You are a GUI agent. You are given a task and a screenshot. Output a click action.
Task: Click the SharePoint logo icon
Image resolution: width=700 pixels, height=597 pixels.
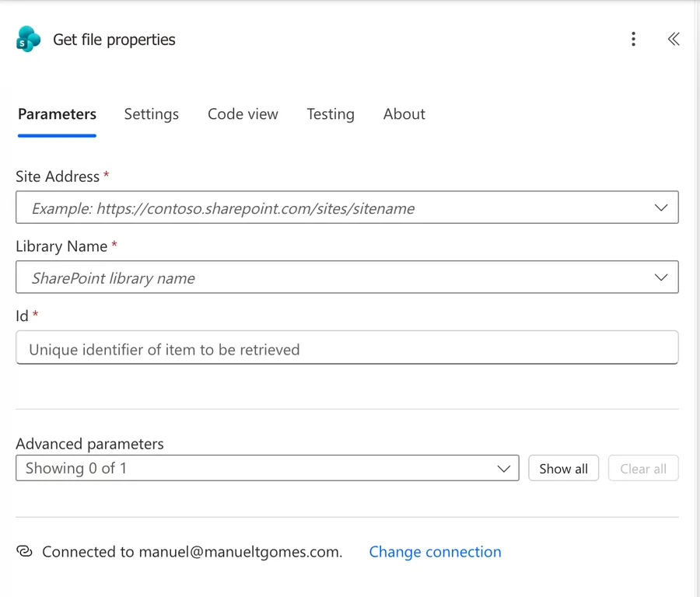28,40
